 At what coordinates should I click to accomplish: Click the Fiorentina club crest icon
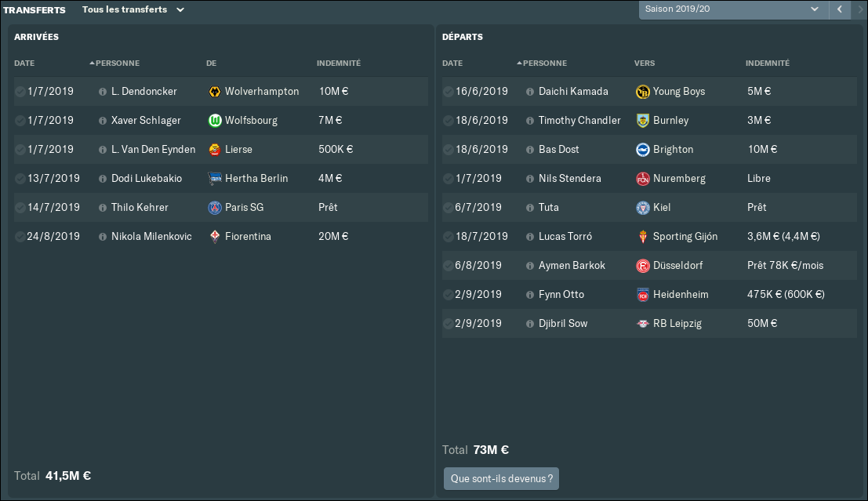pyautogui.click(x=215, y=236)
